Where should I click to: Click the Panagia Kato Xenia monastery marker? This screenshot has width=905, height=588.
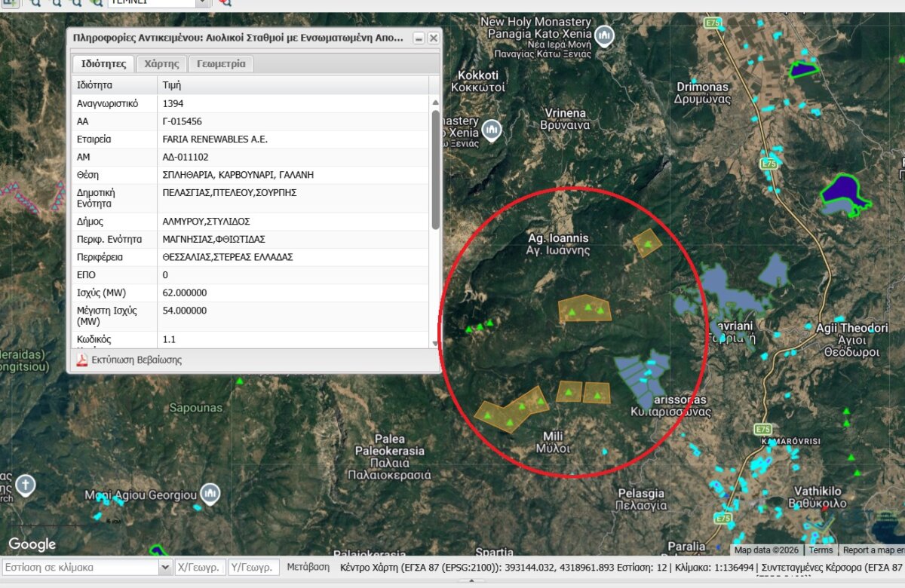(603, 35)
